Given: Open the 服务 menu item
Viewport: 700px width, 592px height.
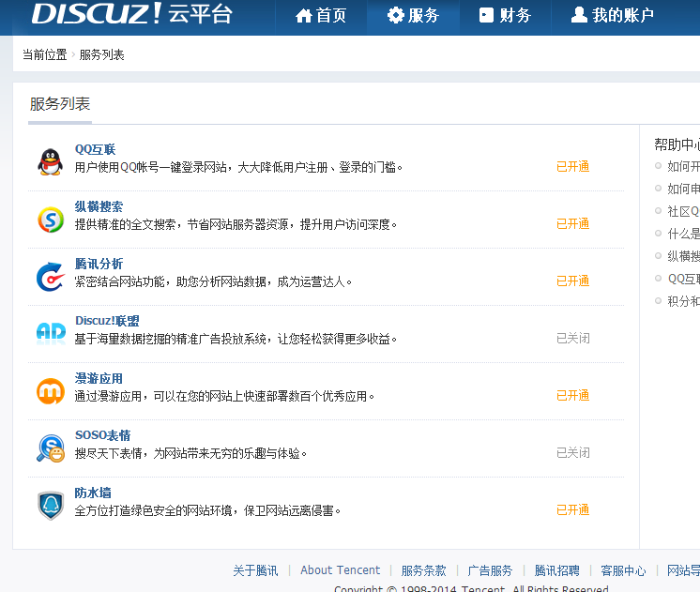Looking at the screenshot, I should [414, 16].
